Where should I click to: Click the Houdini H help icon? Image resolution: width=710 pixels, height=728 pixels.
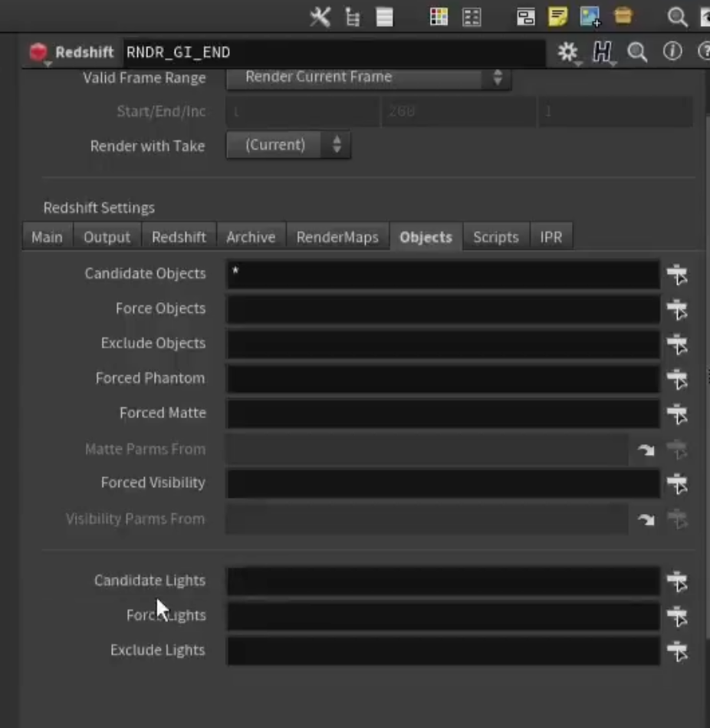tap(603, 52)
